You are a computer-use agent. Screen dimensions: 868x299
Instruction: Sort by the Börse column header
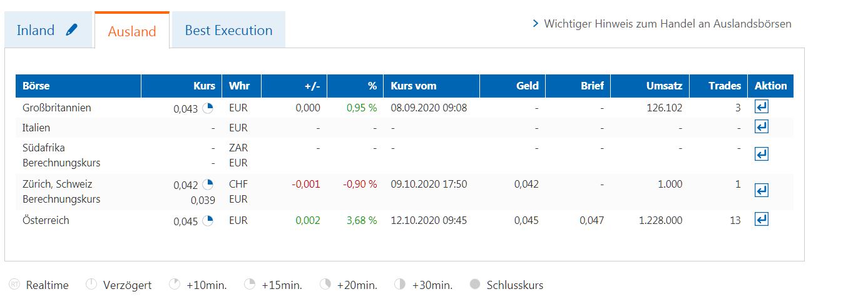tap(36, 86)
